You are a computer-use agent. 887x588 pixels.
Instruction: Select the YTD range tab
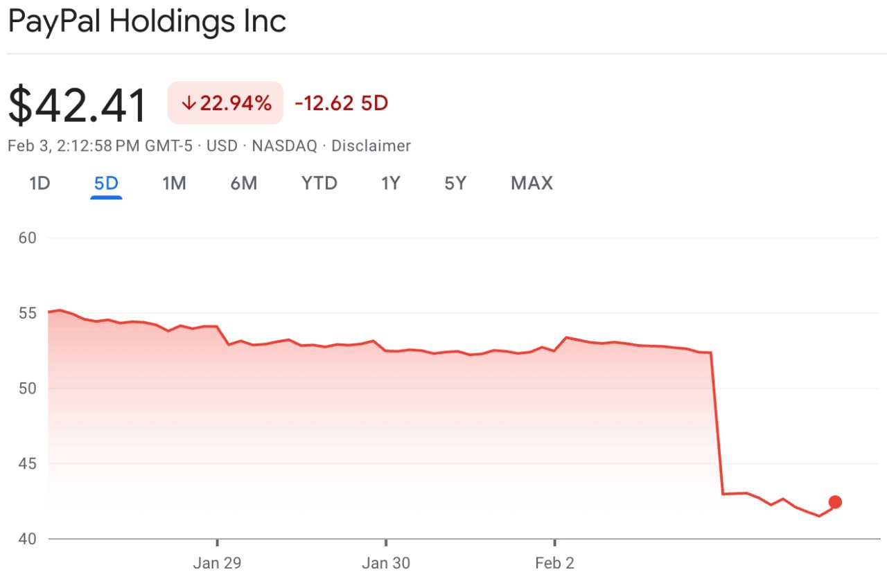319,184
